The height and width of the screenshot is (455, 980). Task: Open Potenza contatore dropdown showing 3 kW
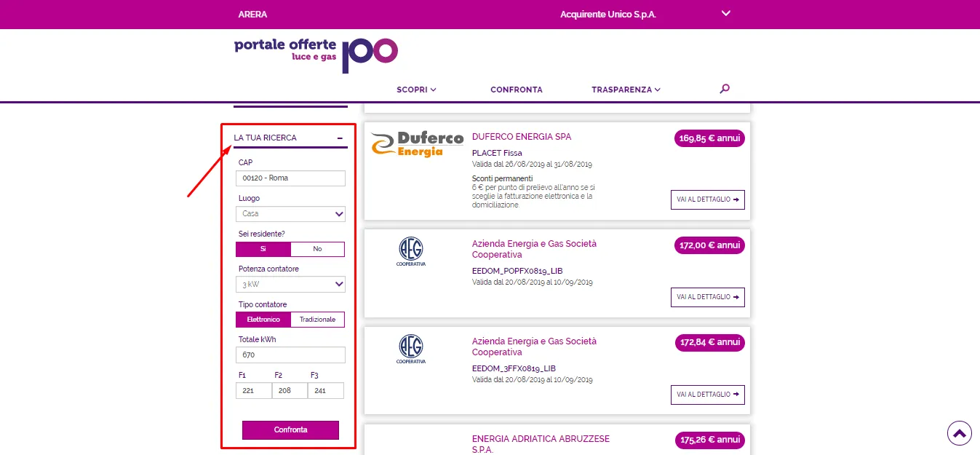pyautogui.click(x=290, y=285)
